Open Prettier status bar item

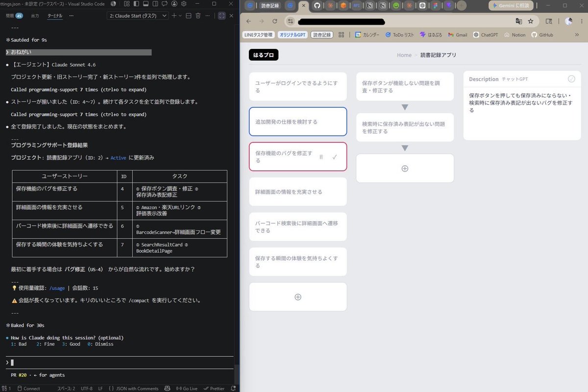point(214,389)
